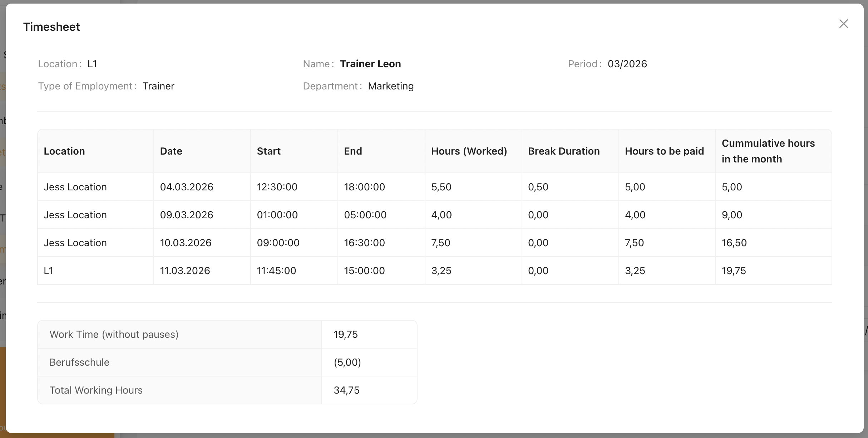Image resolution: width=868 pixels, height=438 pixels.
Task: Click the L1 location row cell
Action: (49, 271)
